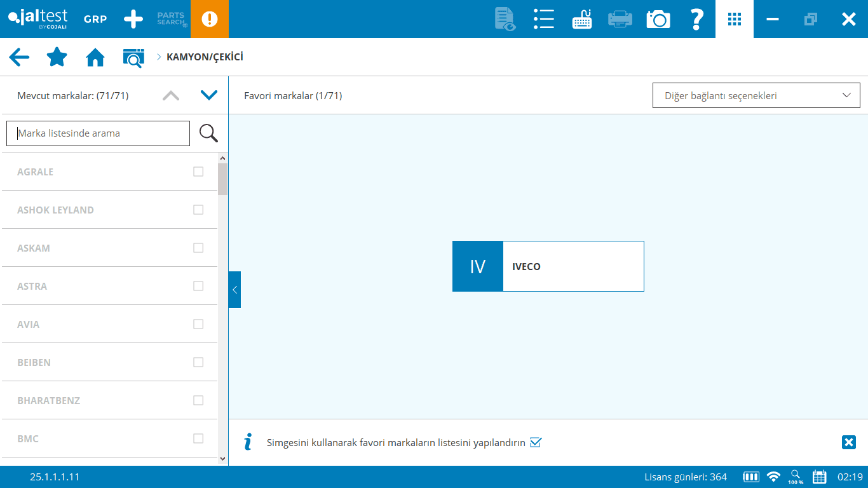
Task: Open favorites star icon
Action: (x=57, y=57)
